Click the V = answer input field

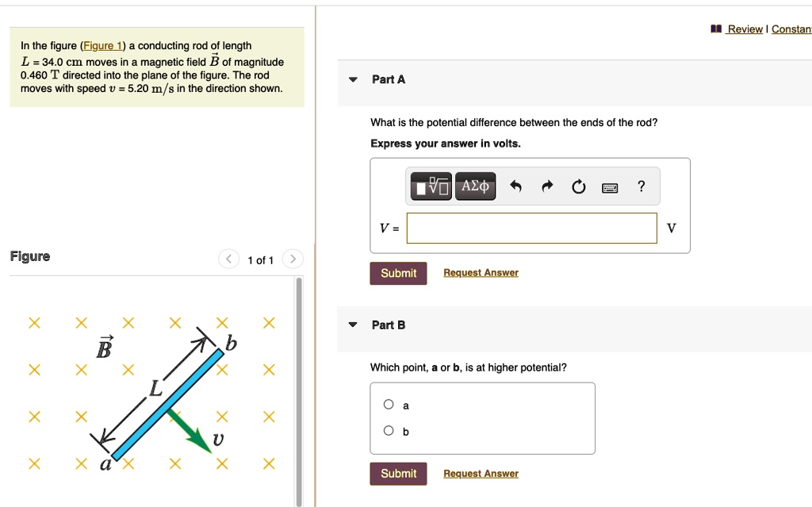(x=532, y=228)
